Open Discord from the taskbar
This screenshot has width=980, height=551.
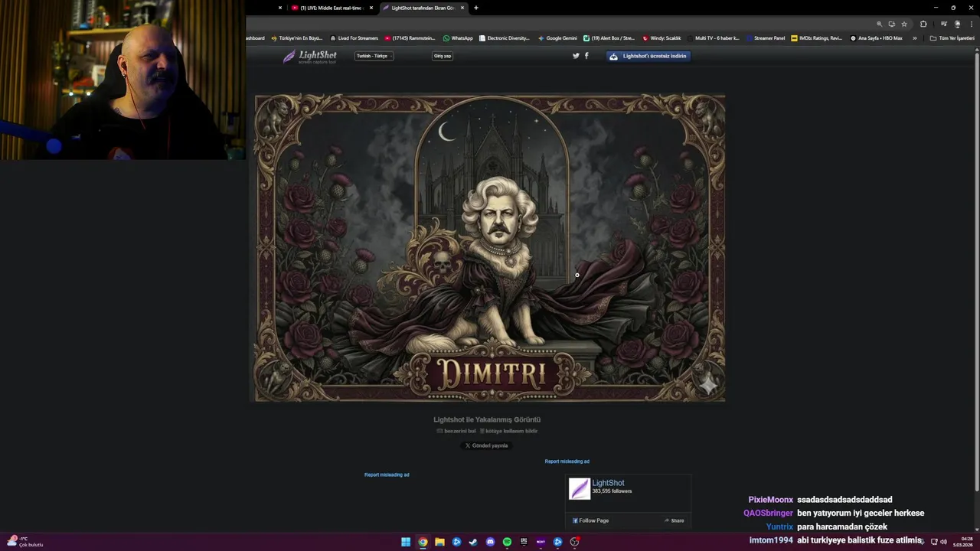(x=490, y=542)
